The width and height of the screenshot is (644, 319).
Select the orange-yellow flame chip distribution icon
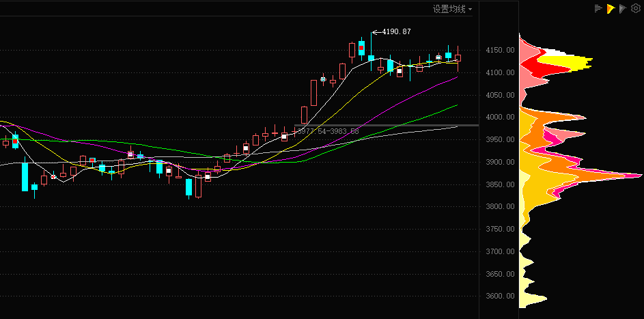(x=611, y=9)
